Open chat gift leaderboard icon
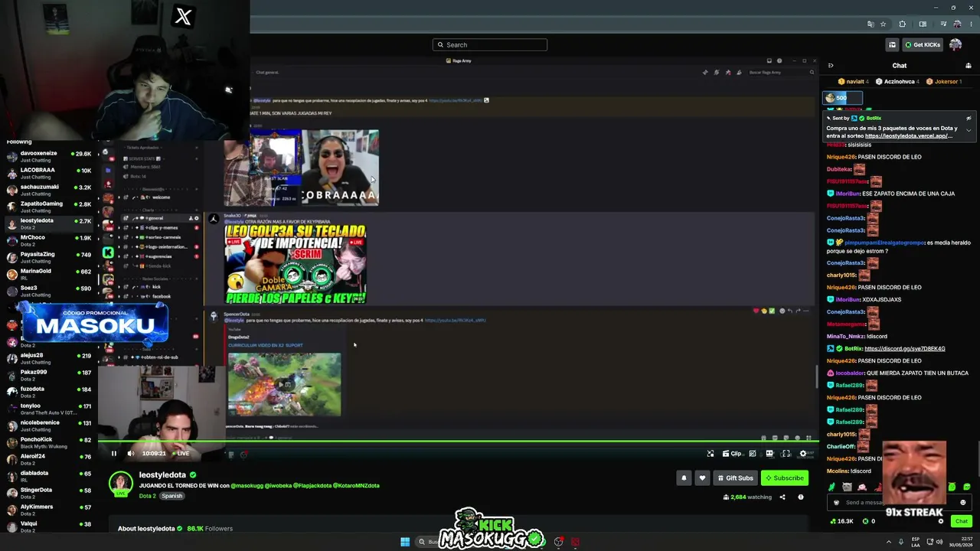The width and height of the screenshot is (980, 551). pos(969,66)
